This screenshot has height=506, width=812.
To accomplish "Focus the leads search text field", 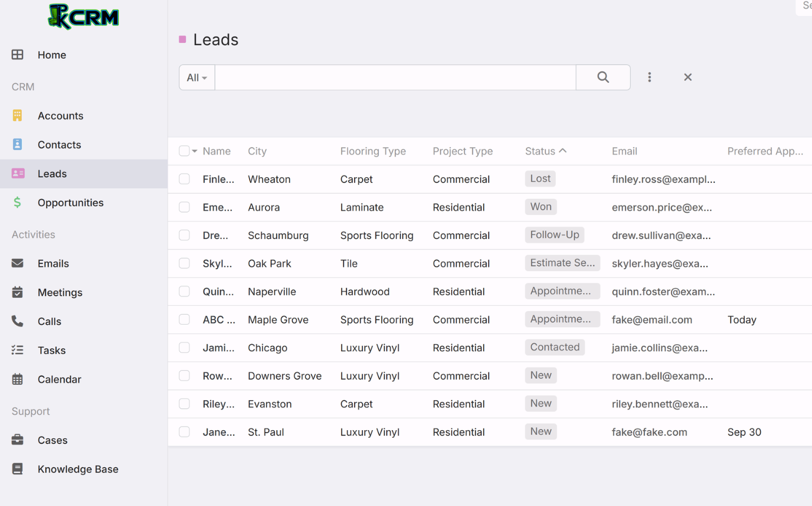I will (395, 77).
